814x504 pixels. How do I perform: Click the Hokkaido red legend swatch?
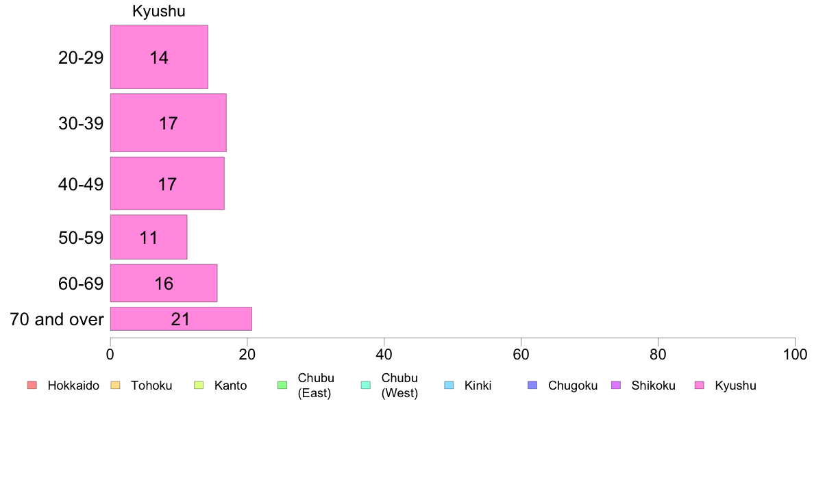tap(32, 385)
